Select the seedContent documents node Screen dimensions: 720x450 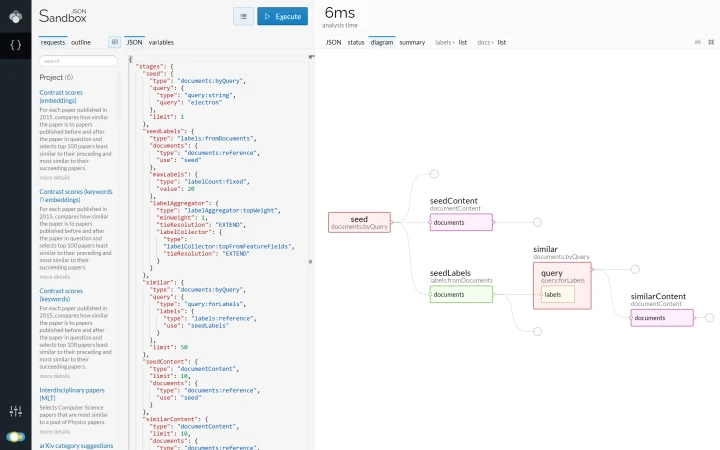[x=461, y=222]
